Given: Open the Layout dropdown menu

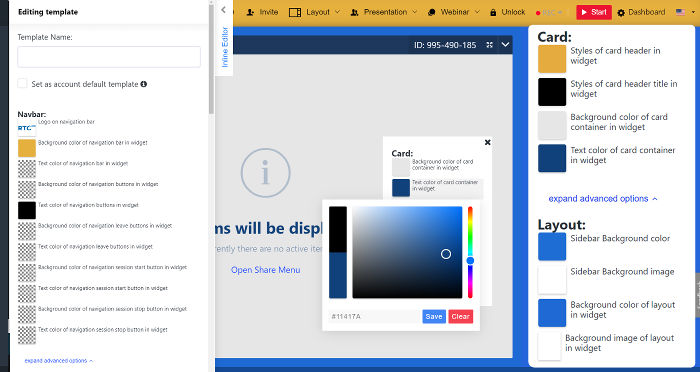Looking at the screenshot, I should pyautogui.click(x=314, y=12).
